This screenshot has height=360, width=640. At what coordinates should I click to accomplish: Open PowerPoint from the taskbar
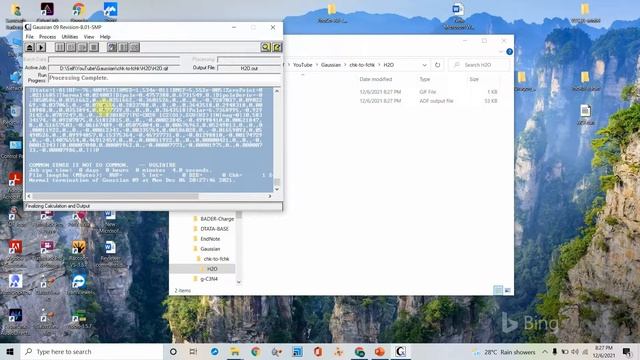tap(380, 351)
